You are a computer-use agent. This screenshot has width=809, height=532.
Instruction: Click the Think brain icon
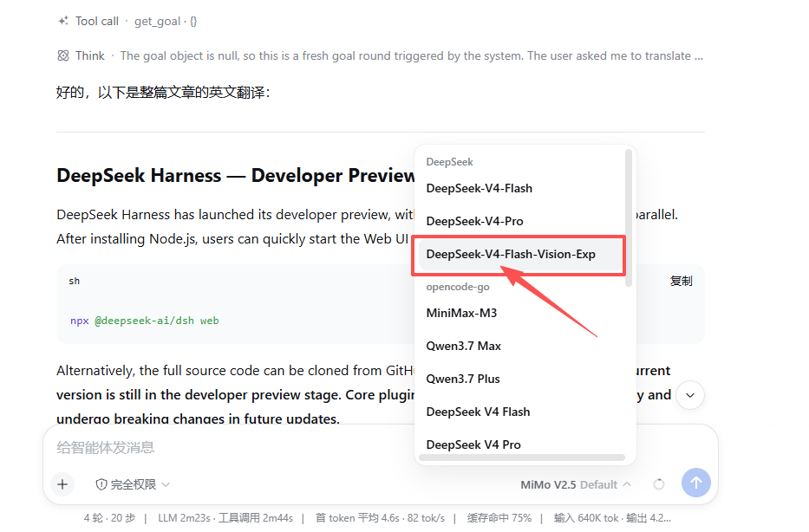click(63, 55)
